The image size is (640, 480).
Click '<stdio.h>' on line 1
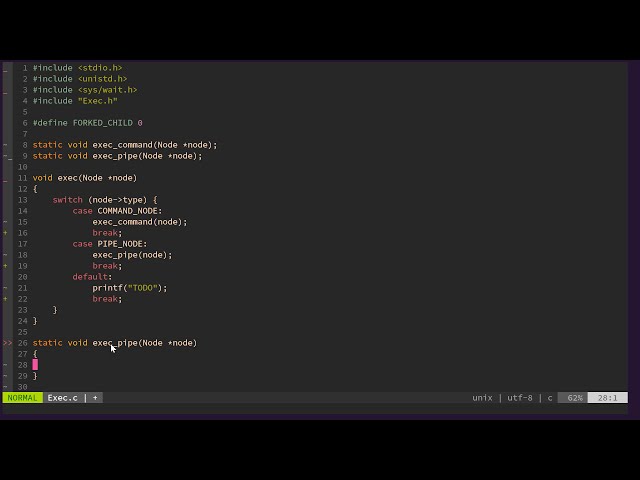(x=100, y=68)
